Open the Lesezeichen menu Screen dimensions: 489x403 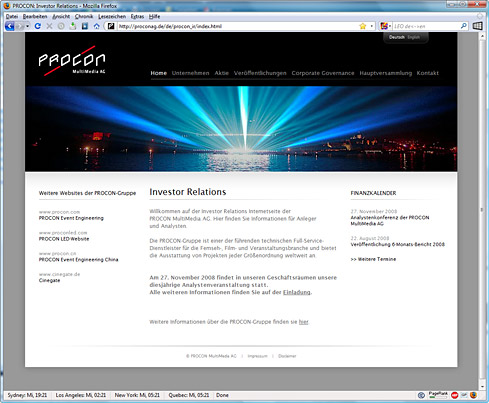tap(112, 16)
